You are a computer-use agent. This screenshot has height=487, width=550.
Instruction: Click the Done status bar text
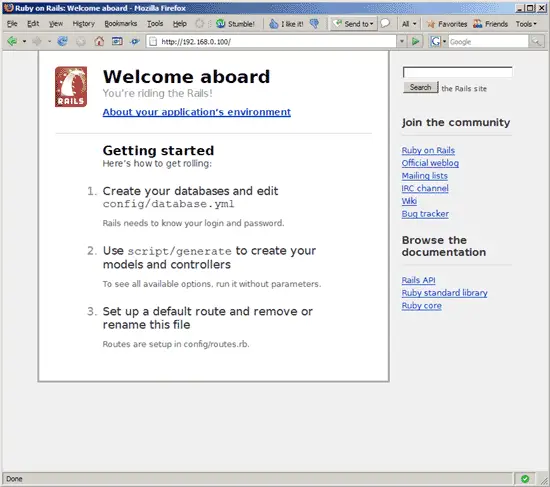(14, 479)
